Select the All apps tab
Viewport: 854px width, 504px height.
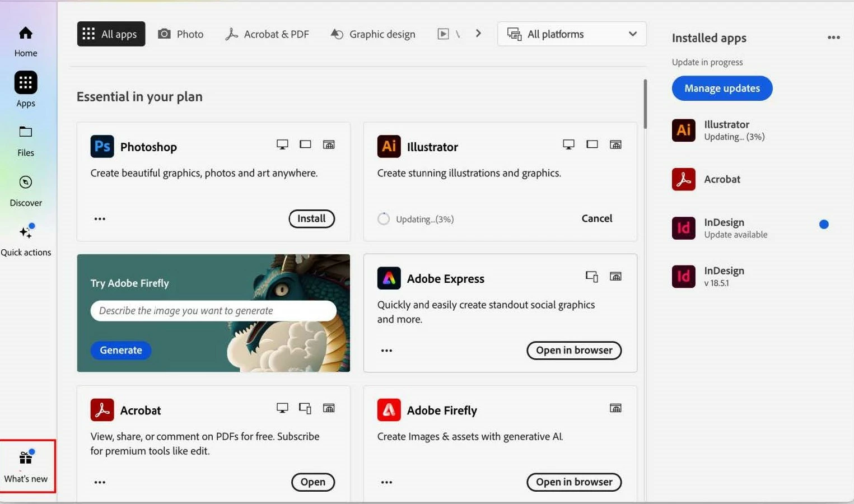(x=111, y=34)
